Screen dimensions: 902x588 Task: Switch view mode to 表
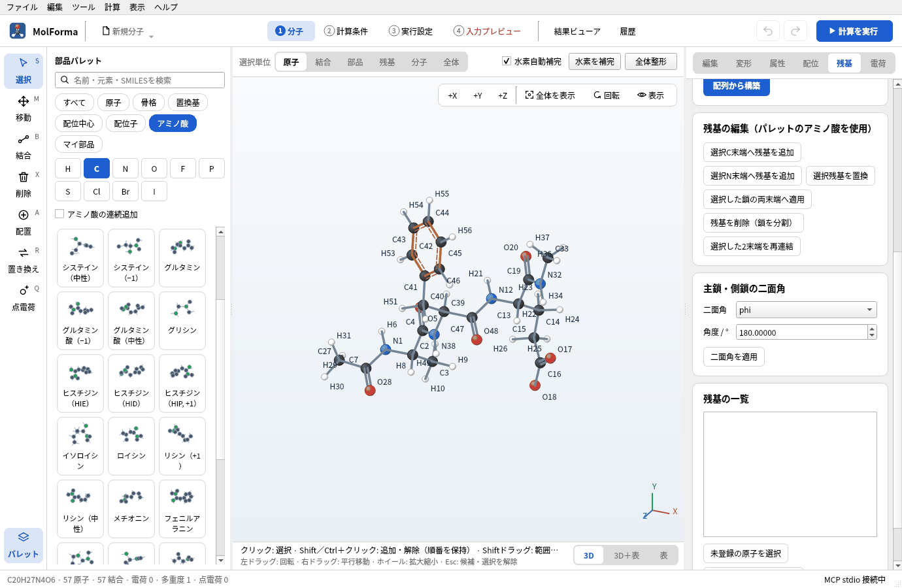click(663, 555)
